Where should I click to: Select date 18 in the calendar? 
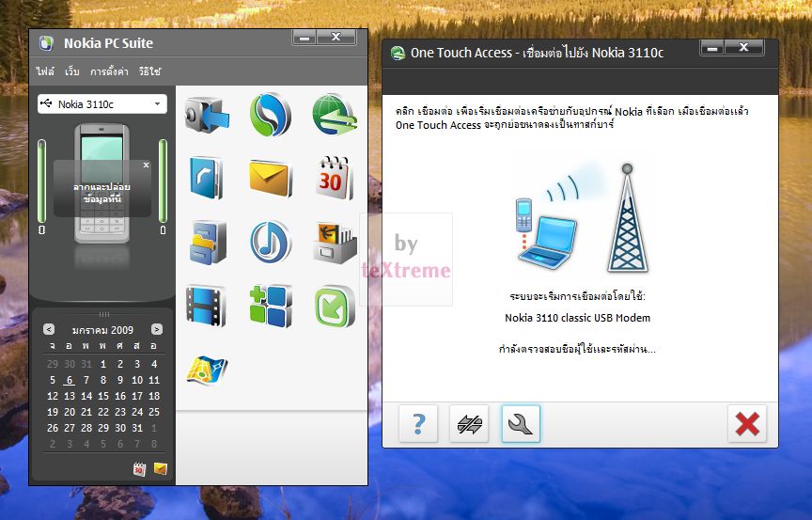pos(154,396)
